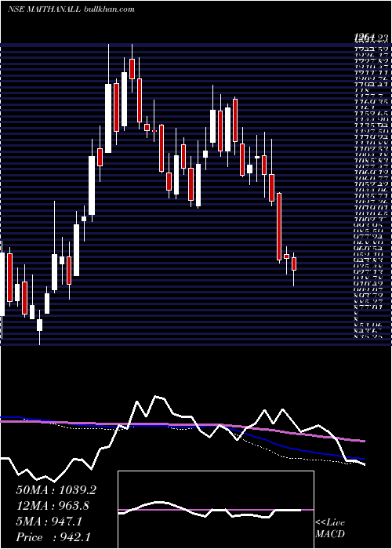Click the last red candlestick on the right

294,264
